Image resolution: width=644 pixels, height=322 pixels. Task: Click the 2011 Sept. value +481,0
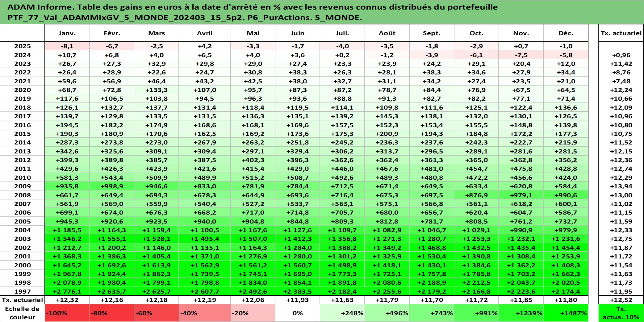432,169
